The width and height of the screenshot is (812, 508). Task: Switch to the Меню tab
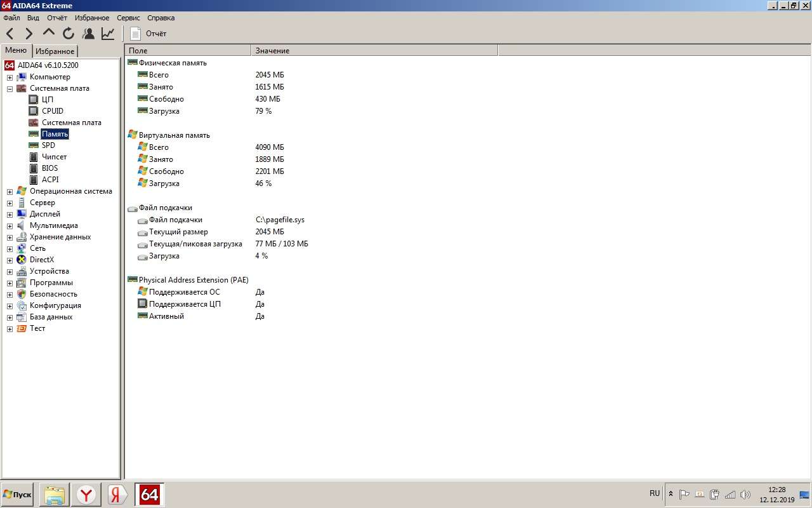point(16,50)
